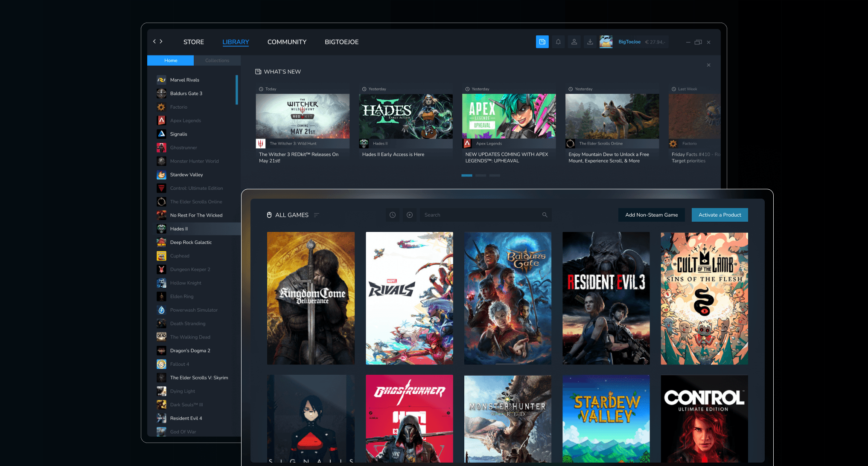Click the Powerwash Simulator sidebar icon

point(161,310)
